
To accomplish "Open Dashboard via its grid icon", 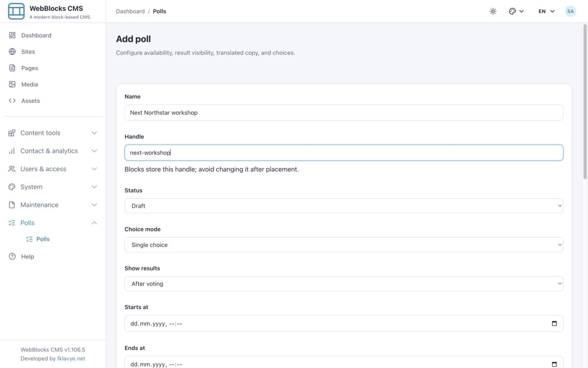I will 12,35.
